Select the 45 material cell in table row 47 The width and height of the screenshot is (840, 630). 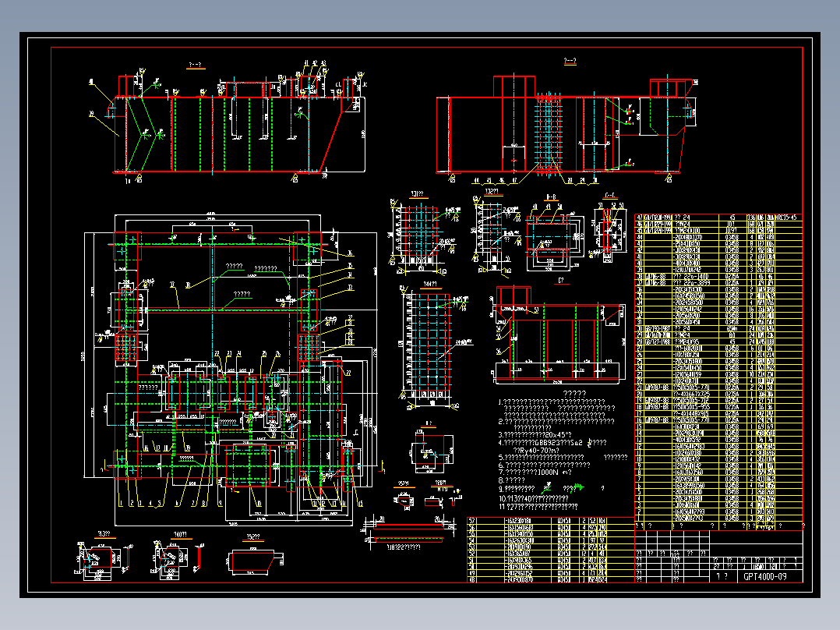tap(732, 218)
